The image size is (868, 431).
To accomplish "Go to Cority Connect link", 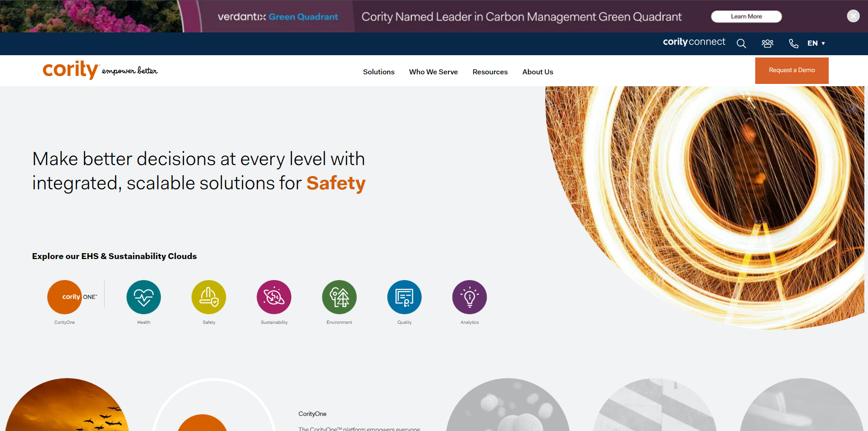I will point(694,42).
